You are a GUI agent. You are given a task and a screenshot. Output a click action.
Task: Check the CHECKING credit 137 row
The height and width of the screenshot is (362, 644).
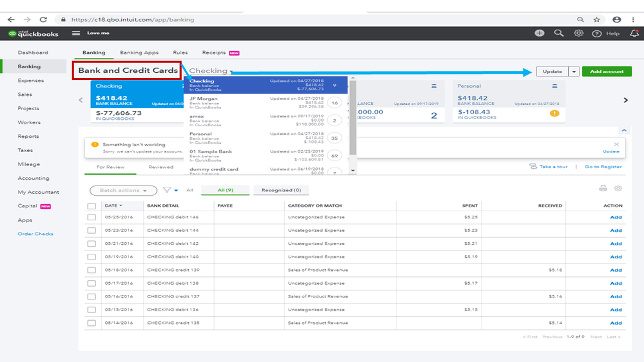point(92,296)
